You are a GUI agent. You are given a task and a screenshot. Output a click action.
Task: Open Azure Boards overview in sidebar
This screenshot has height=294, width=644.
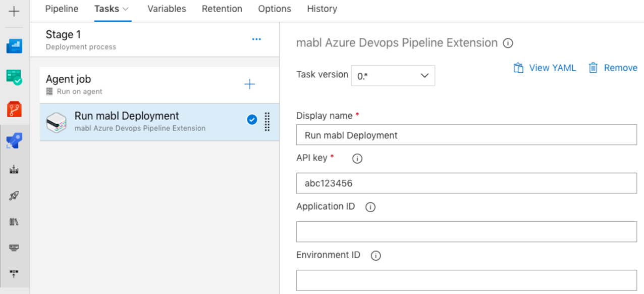pos(14,46)
